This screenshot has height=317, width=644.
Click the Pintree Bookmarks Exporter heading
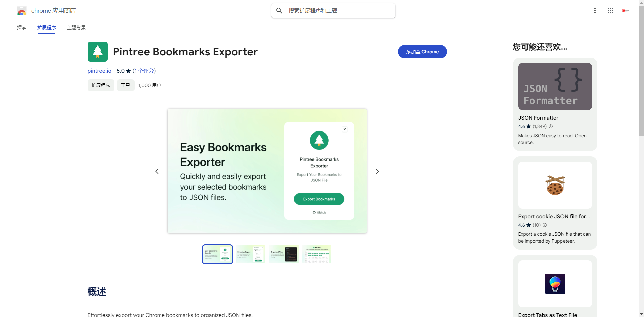coord(185,52)
